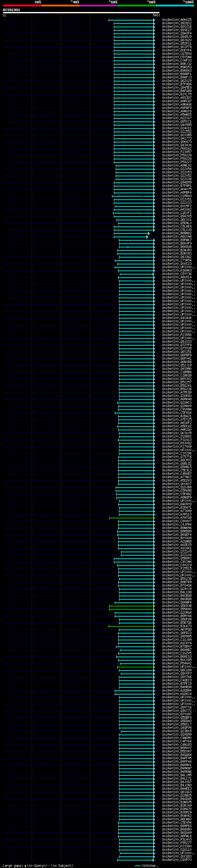Click entry UniRef100_B9R843

point(177,71)
